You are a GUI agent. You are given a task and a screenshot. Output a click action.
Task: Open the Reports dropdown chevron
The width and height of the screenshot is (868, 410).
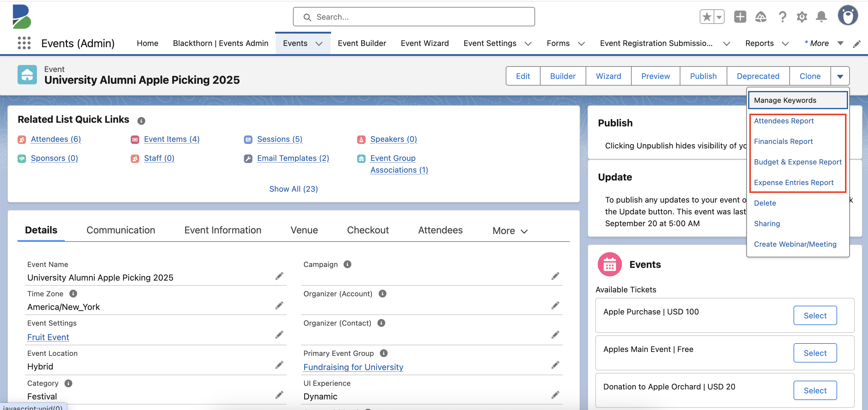click(786, 43)
